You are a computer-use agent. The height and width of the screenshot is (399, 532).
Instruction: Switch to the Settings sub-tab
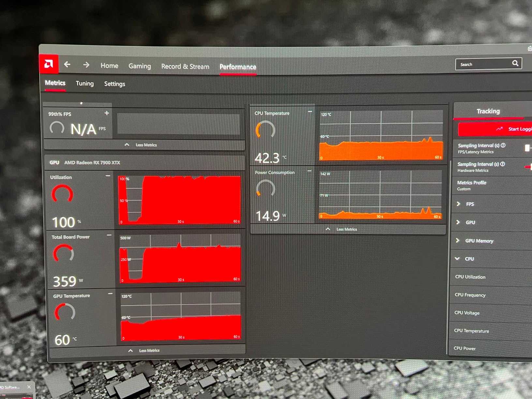[x=115, y=84]
